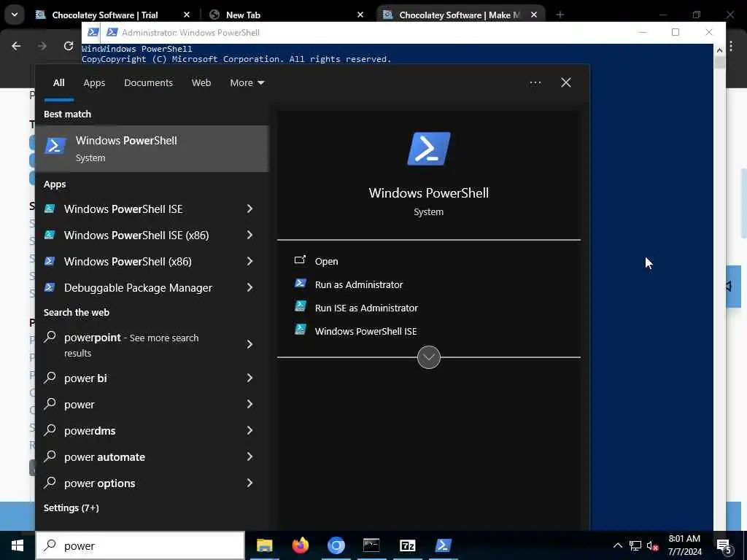Switch to the Documents search tab
This screenshot has height=560, width=747.
click(148, 83)
